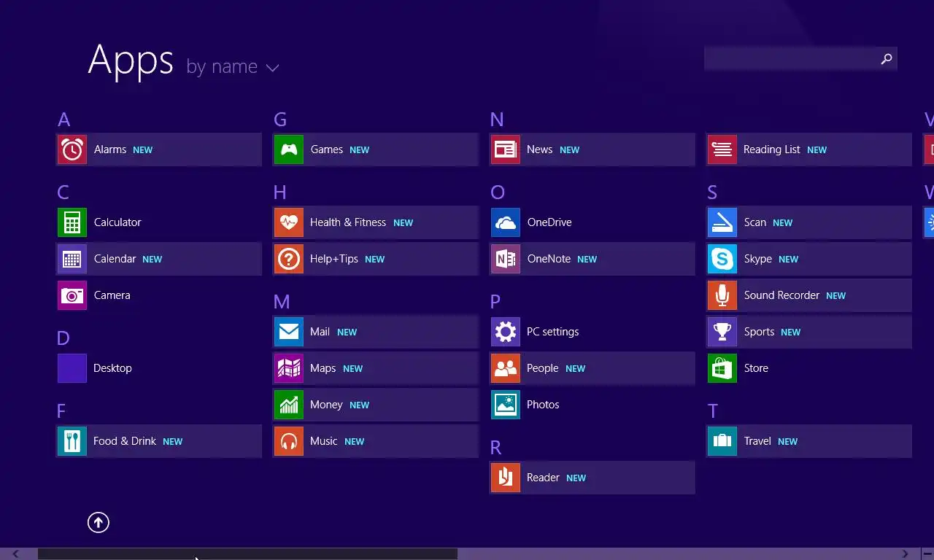Open the News app icon
This screenshot has width=934, height=560.
(x=506, y=149)
